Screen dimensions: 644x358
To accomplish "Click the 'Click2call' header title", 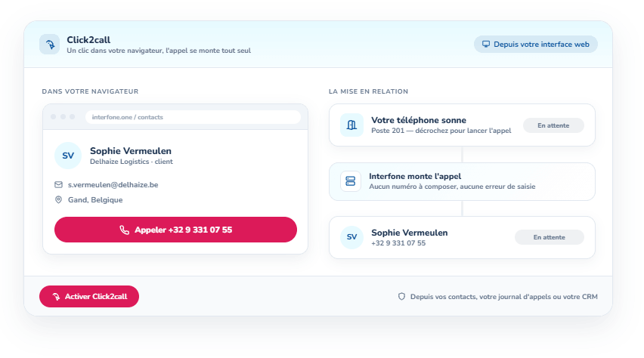I will [88, 40].
